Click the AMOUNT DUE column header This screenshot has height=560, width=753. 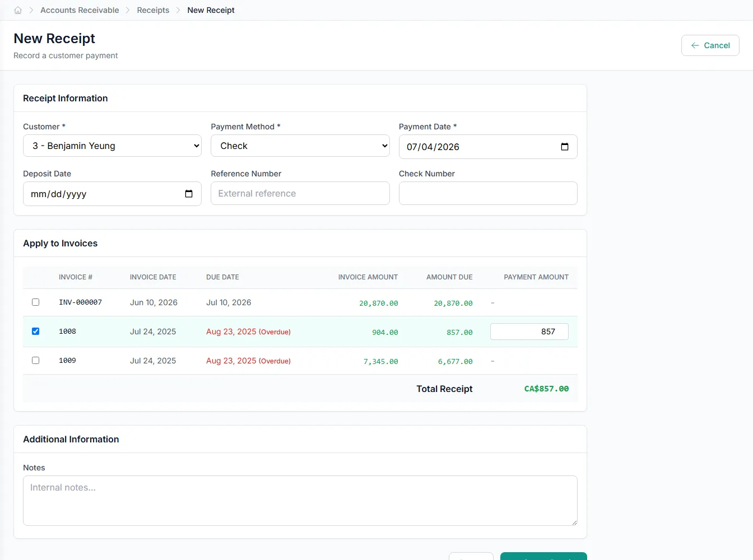coord(449,277)
